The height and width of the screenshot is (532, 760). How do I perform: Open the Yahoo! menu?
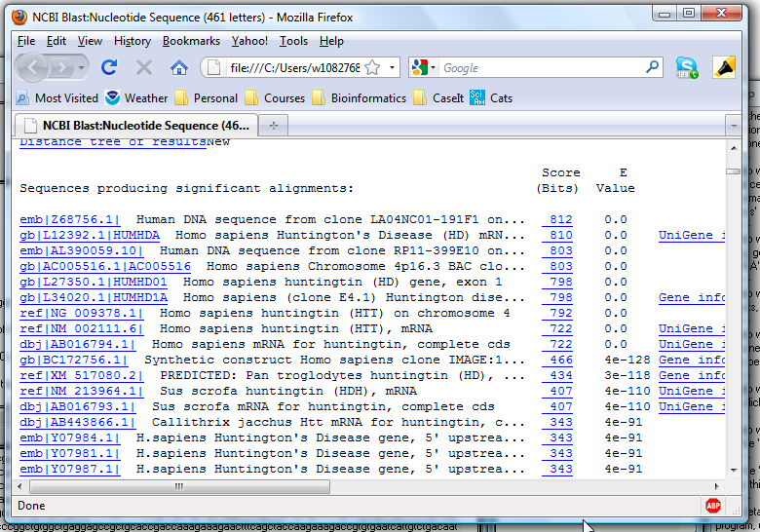249,41
